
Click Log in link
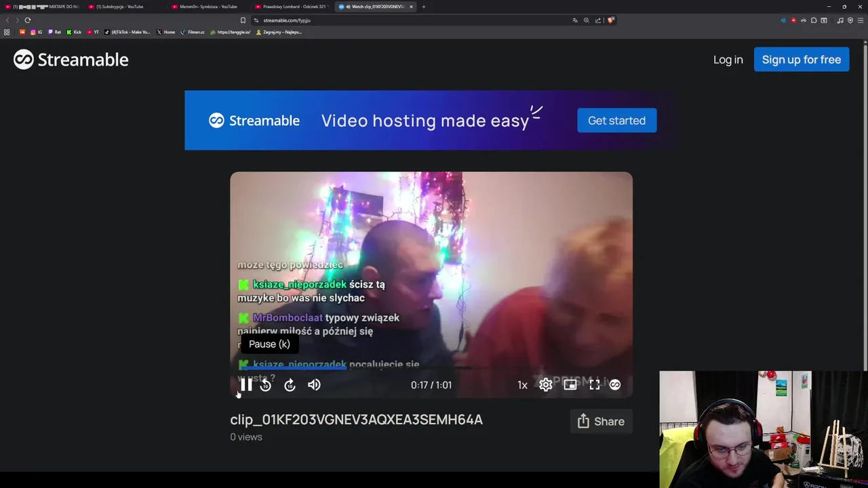(x=728, y=60)
